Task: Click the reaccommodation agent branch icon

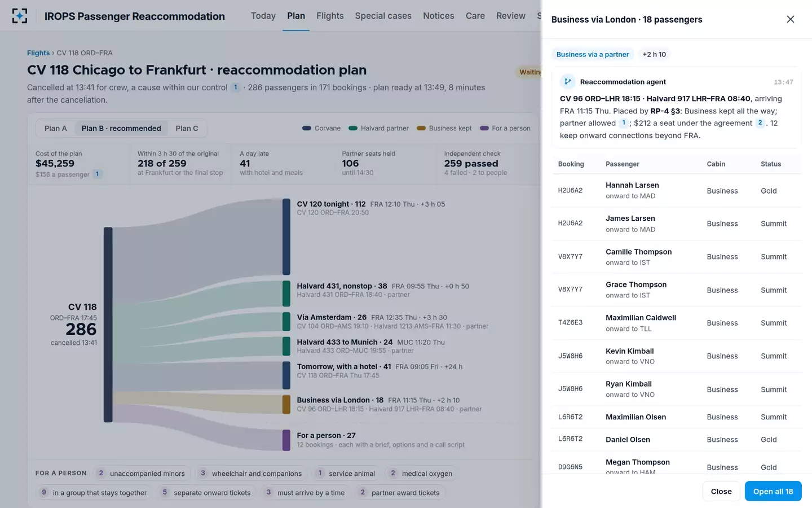Action: click(x=567, y=82)
